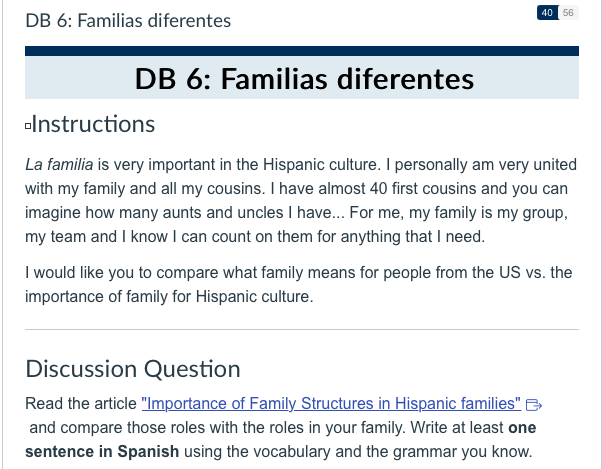Click the italic words La familia
602x469 pixels.
59,165
